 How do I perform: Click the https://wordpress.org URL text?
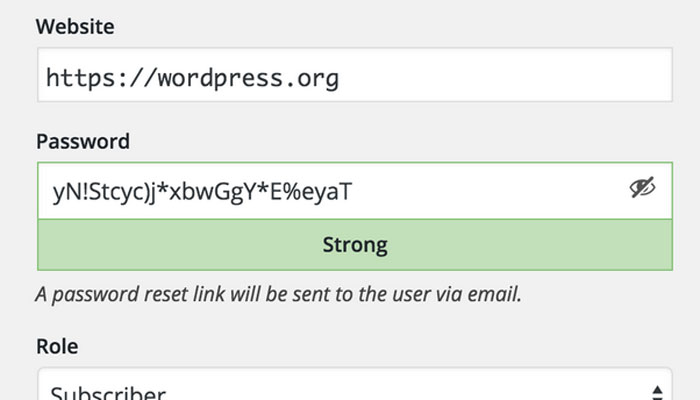(x=192, y=77)
